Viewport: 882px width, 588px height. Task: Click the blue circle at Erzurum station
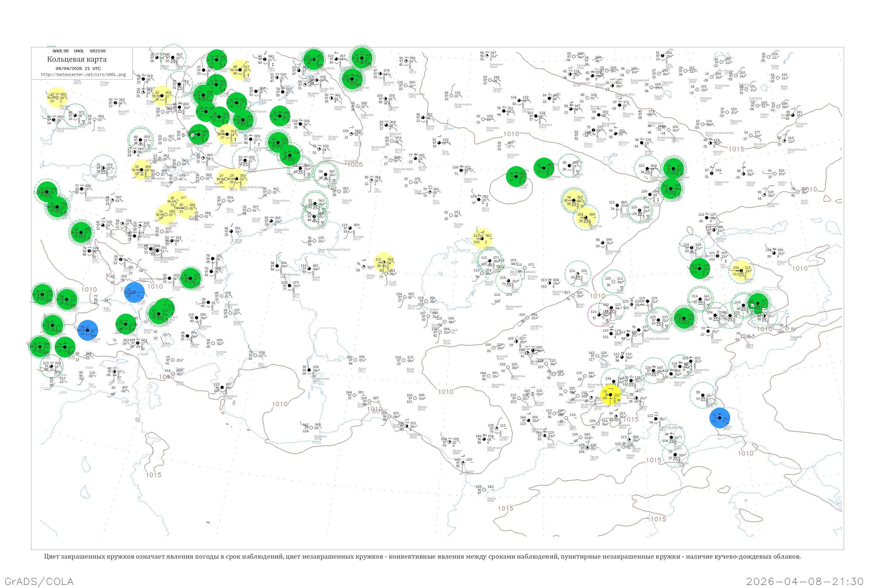pos(88,330)
